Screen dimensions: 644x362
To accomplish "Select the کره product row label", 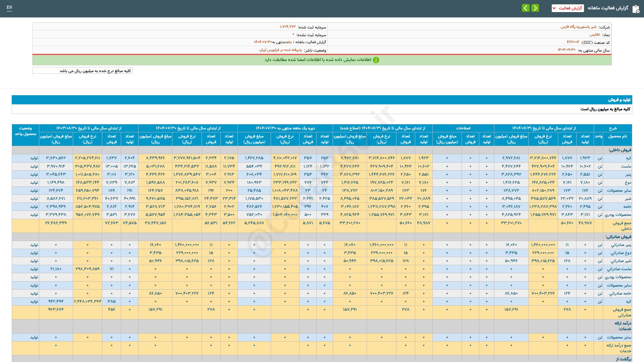I will point(628,158).
